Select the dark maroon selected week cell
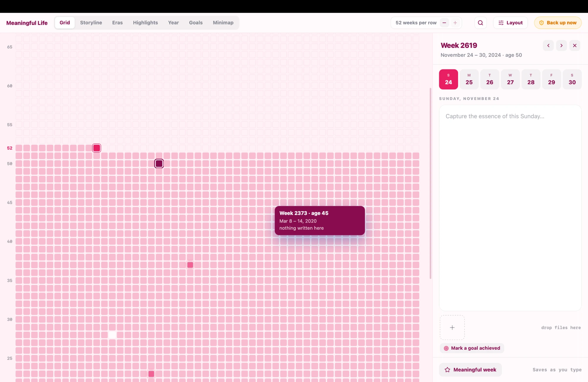 click(x=159, y=164)
